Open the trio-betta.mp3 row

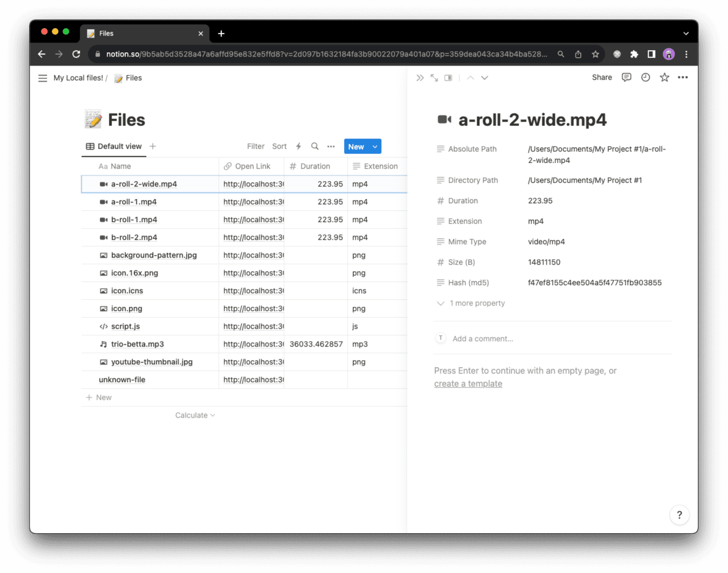tap(138, 344)
